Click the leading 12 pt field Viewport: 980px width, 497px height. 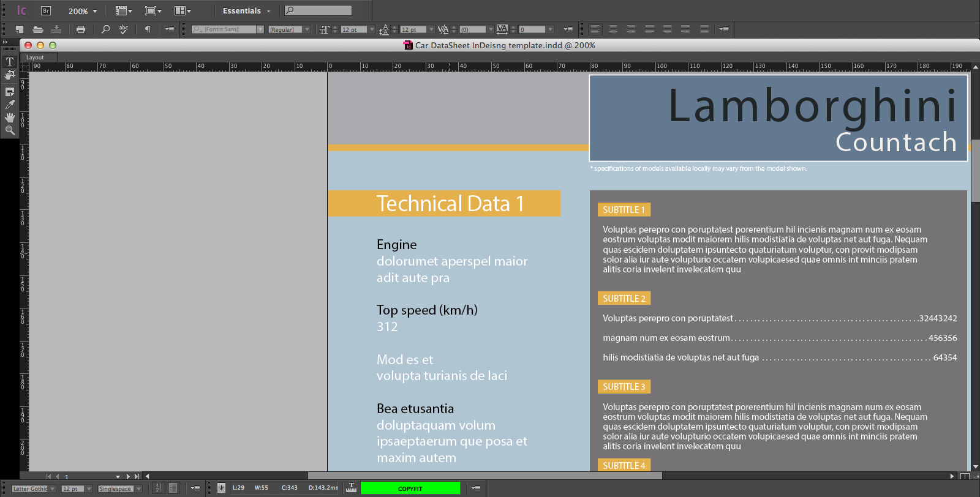[x=413, y=29]
